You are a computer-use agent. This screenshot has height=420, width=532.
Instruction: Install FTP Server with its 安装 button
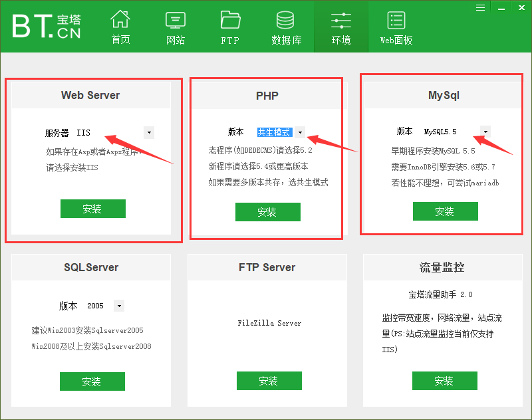[269, 381]
